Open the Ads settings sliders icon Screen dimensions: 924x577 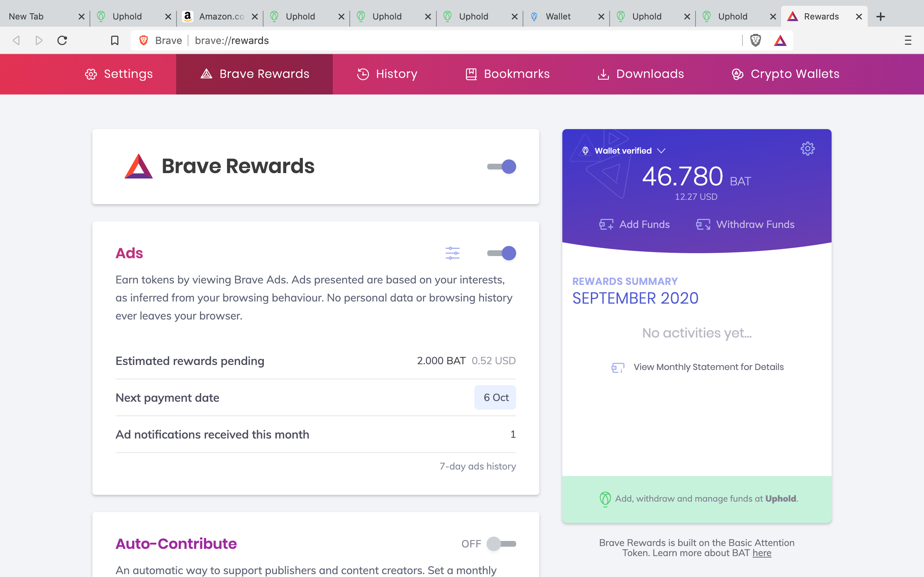pos(453,253)
